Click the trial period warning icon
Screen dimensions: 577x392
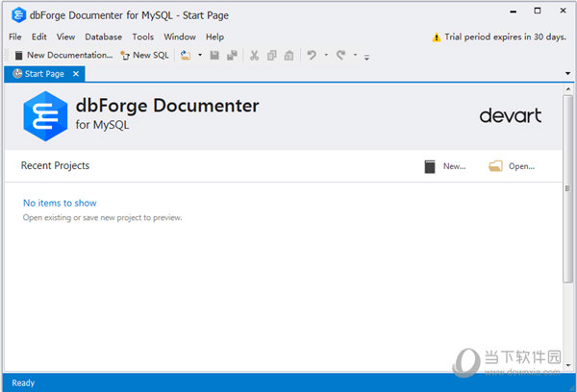(x=436, y=37)
